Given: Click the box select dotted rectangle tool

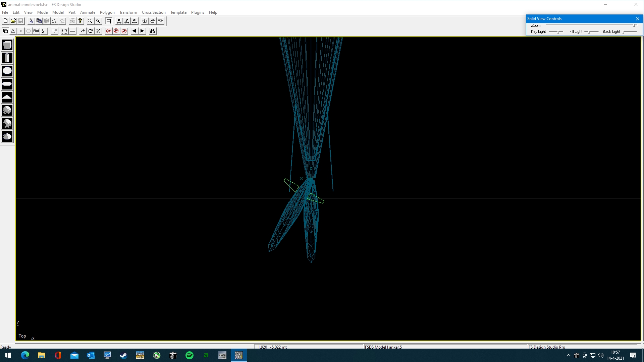Looking at the screenshot, I should point(64,31).
